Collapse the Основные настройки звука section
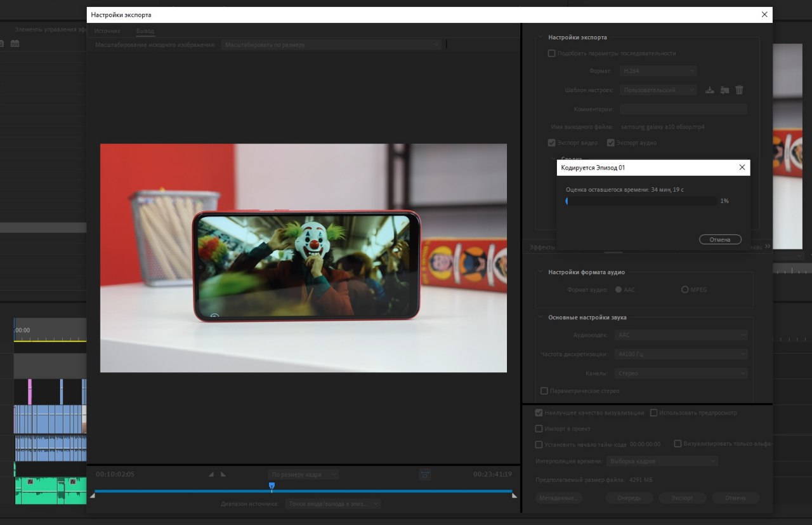Screen dimensions: 812x525 coord(540,317)
